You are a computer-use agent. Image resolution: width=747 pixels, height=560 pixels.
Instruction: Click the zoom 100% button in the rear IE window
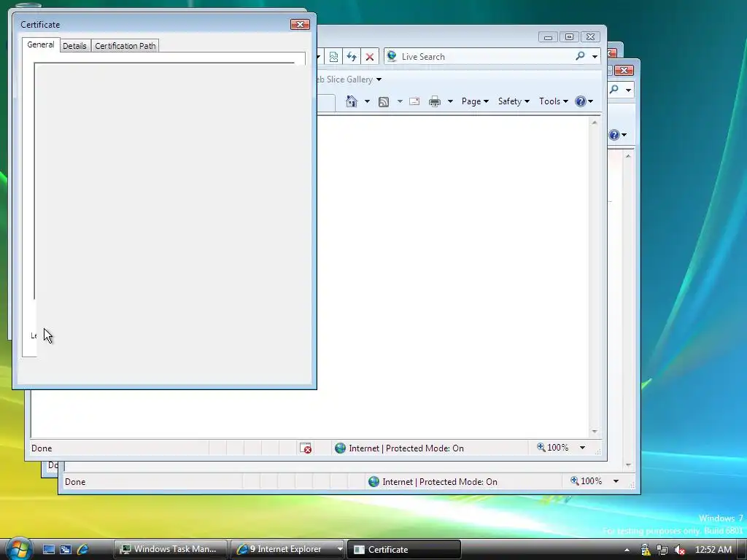587,481
